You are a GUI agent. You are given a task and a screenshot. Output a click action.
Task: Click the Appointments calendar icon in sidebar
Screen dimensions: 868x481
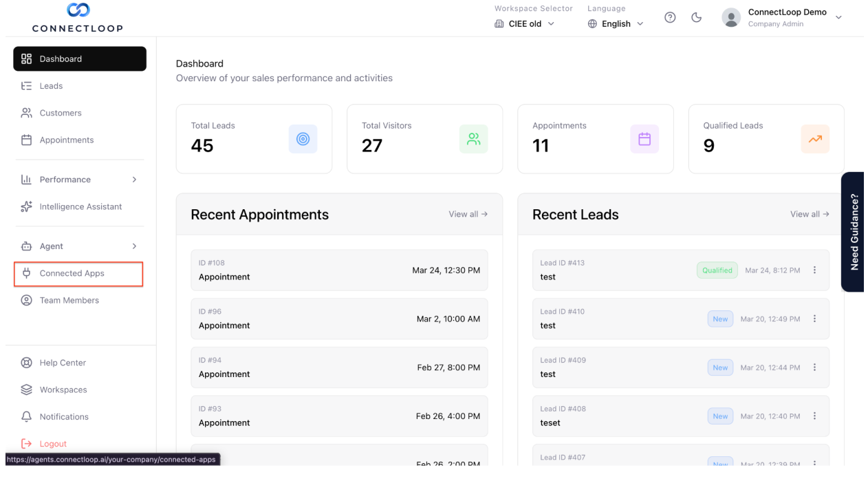[x=27, y=140]
